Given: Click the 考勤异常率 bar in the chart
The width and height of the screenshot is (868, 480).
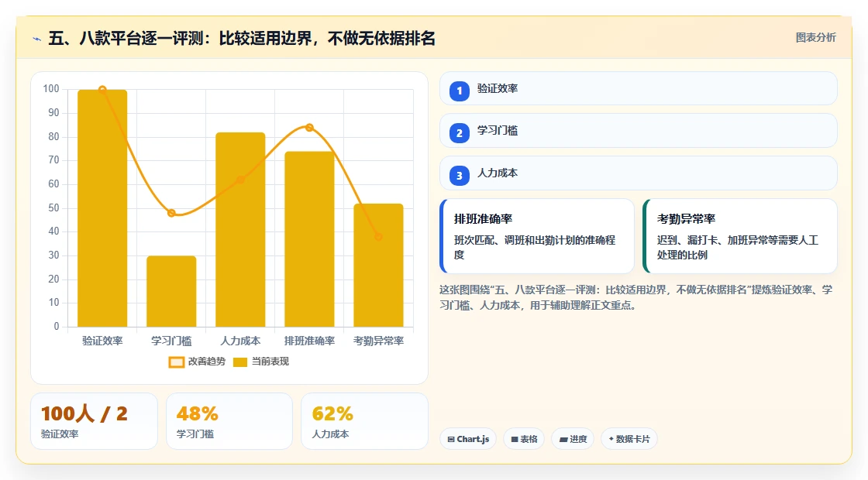Looking at the screenshot, I should tap(379, 266).
